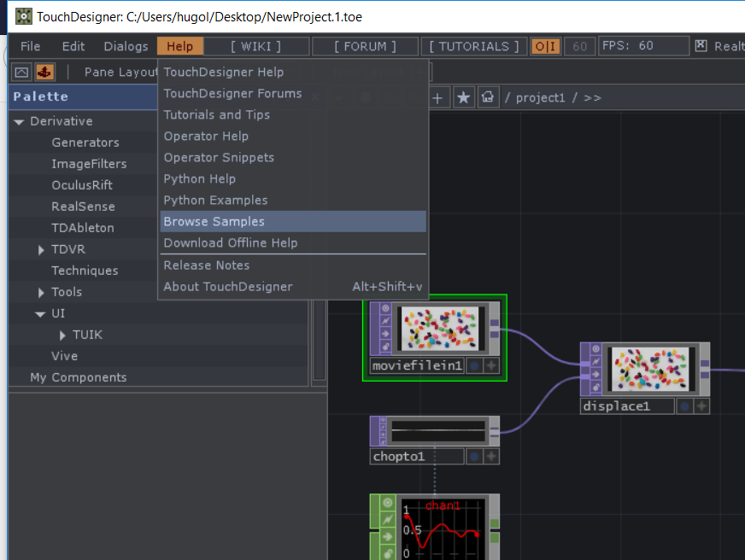Toggle the orange O|I button
The width and height of the screenshot is (745, 560).
[545, 46]
